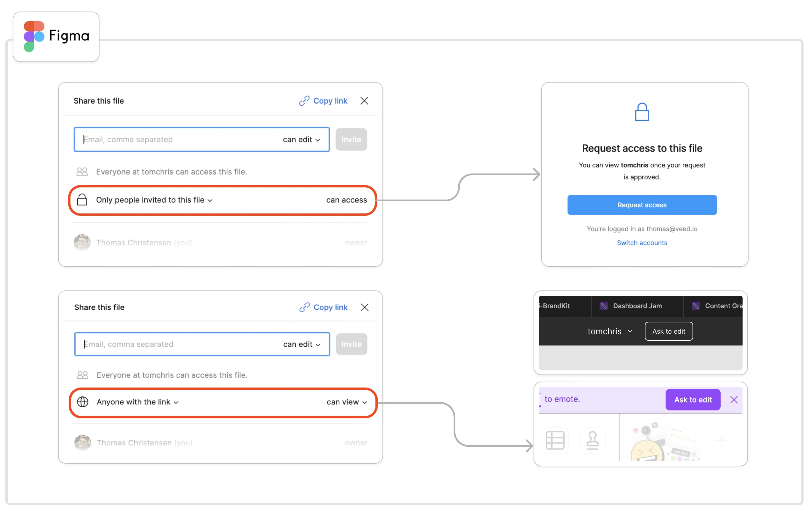Close the lower Share this file dialog

click(x=364, y=307)
